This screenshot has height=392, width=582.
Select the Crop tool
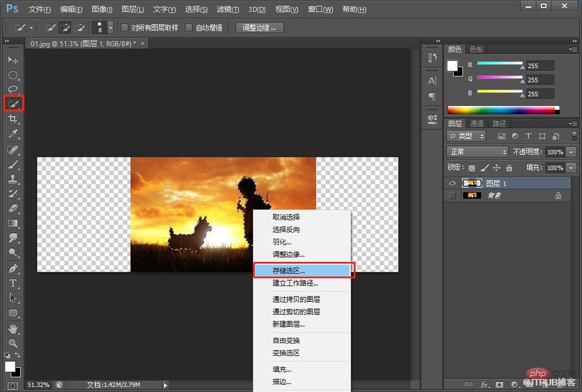pos(13,119)
